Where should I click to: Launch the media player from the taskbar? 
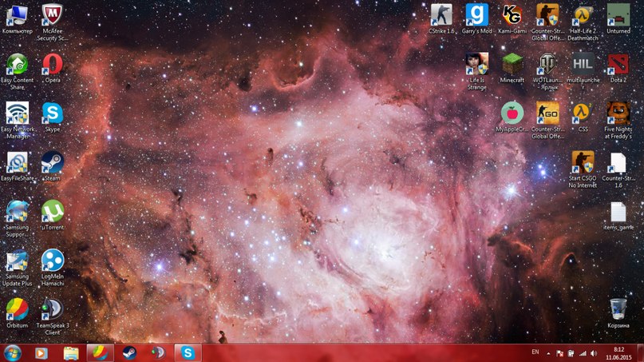point(41,353)
